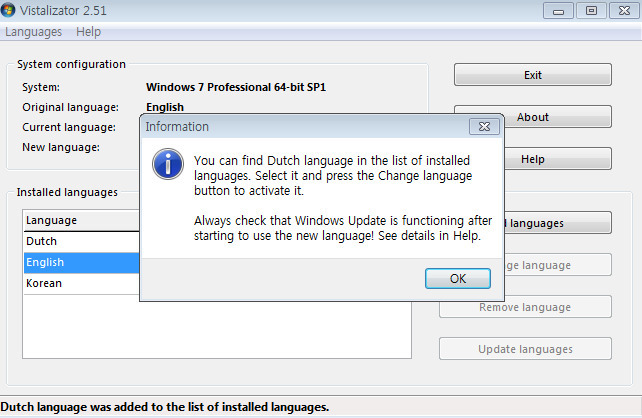Select Korean in the installed languages list

pyautogui.click(x=81, y=283)
